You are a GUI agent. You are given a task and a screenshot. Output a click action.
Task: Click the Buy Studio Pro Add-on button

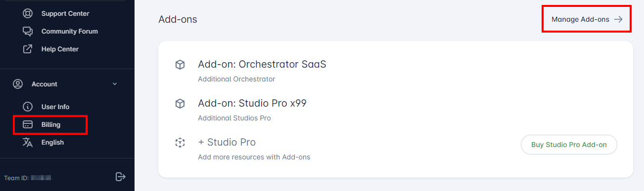point(569,145)
